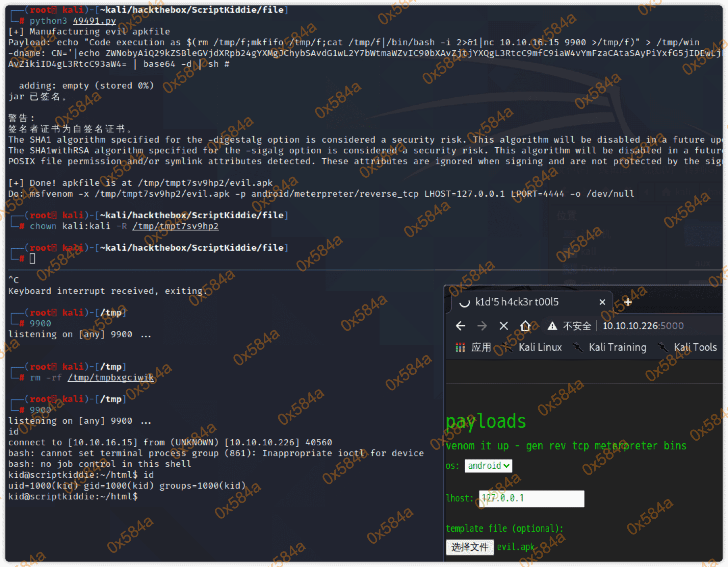Image resolution: width=728 pixels, height=567 pixels.
Task: Stop page loading with X button
Action: 503,326
